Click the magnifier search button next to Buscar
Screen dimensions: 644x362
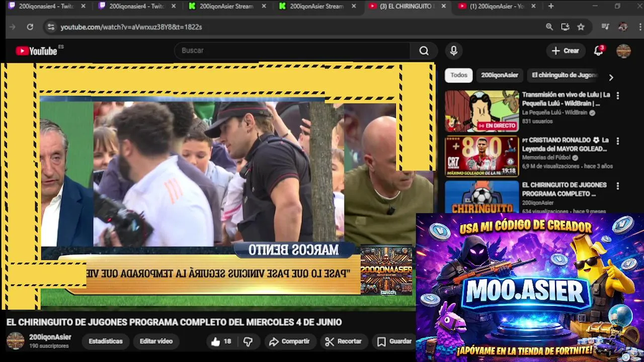pos(424,51)
